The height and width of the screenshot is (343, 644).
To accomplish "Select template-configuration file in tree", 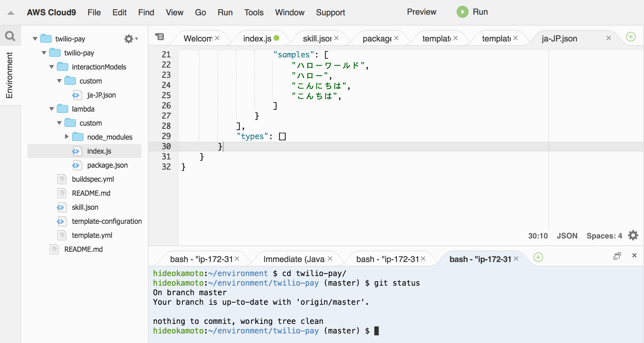I will [106, 221].
